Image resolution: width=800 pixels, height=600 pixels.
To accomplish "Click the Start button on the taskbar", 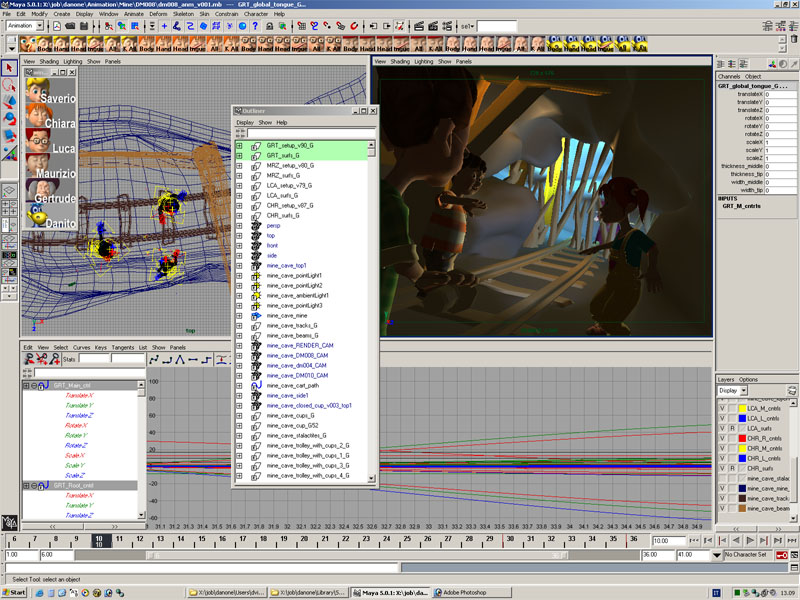I will (14, 592).
